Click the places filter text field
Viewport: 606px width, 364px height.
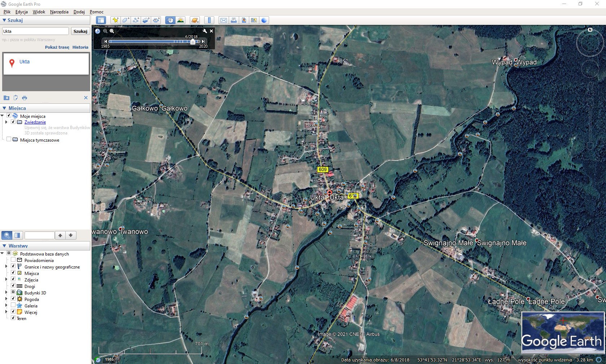pos(39,235)
